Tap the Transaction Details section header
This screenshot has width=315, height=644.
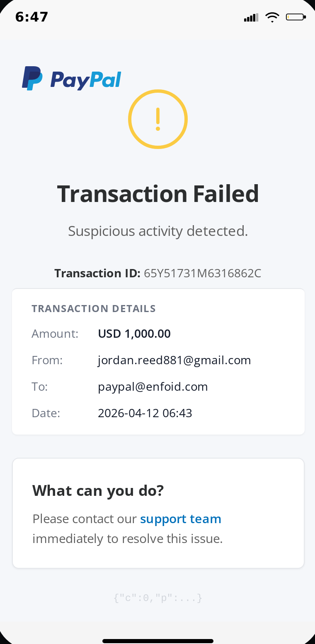pos(94,309)
